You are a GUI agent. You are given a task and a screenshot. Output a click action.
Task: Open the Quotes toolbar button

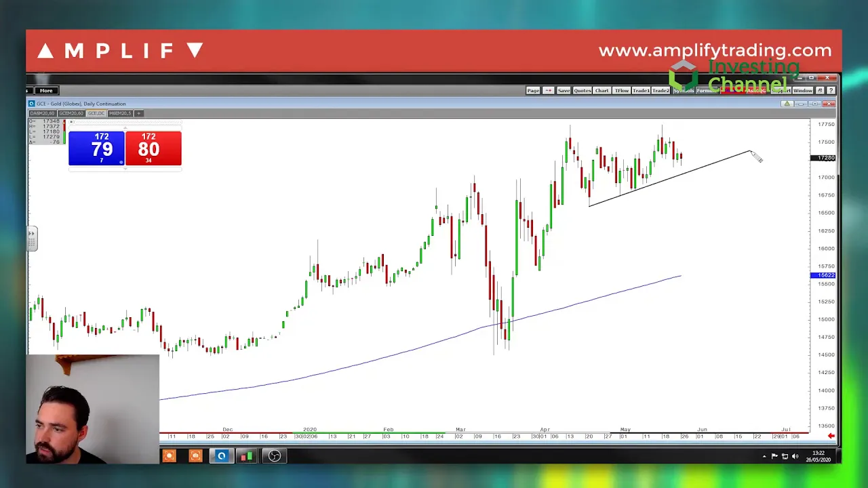pos(583,90)
